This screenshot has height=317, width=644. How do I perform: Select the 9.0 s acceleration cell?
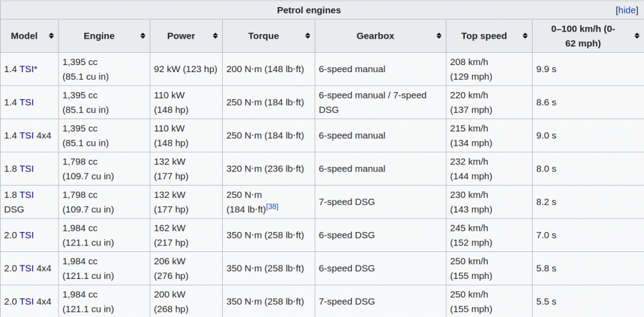pyautogui.click(x=588, y=136)
